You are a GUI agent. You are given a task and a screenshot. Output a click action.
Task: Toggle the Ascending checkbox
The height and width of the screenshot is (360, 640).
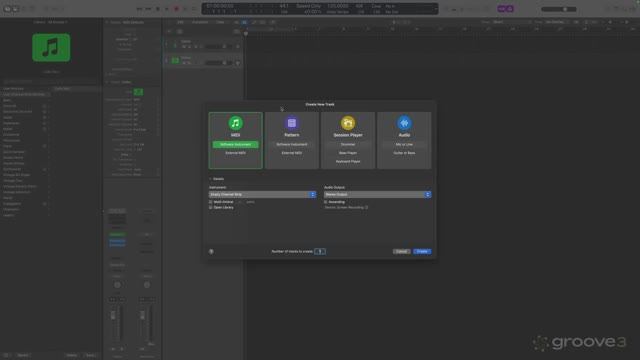point(326,202)
